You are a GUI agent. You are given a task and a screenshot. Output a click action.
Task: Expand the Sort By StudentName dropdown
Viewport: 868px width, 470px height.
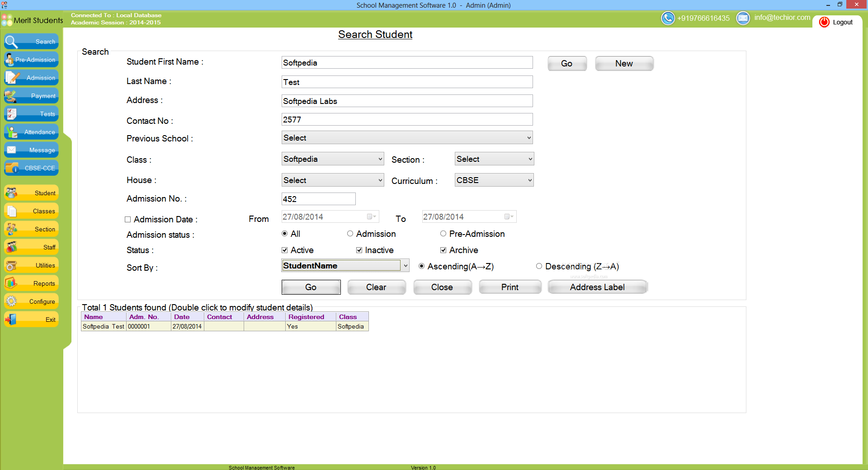[x=345, y=266]
